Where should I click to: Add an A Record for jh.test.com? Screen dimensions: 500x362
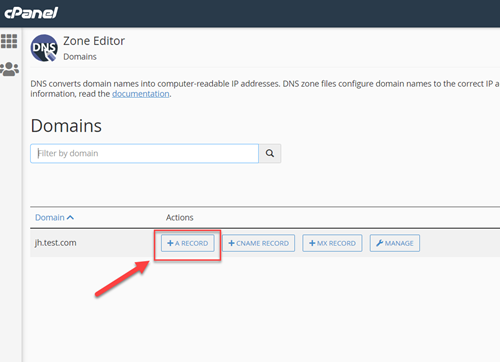tap(188, 243)
